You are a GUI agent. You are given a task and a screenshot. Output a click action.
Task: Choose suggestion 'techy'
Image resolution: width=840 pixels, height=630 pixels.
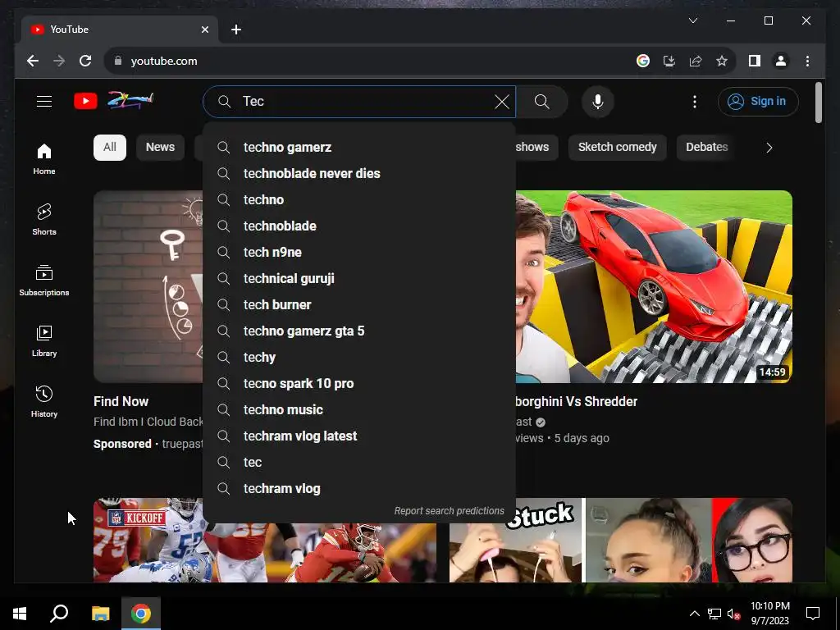[x=359, y=358]
